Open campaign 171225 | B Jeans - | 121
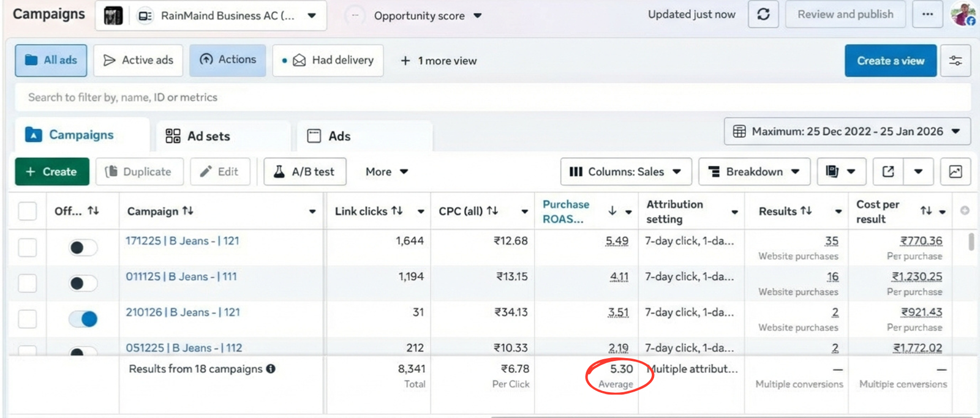Image resolution: width=980 pixels, height=418 pixels. point(183,241)
